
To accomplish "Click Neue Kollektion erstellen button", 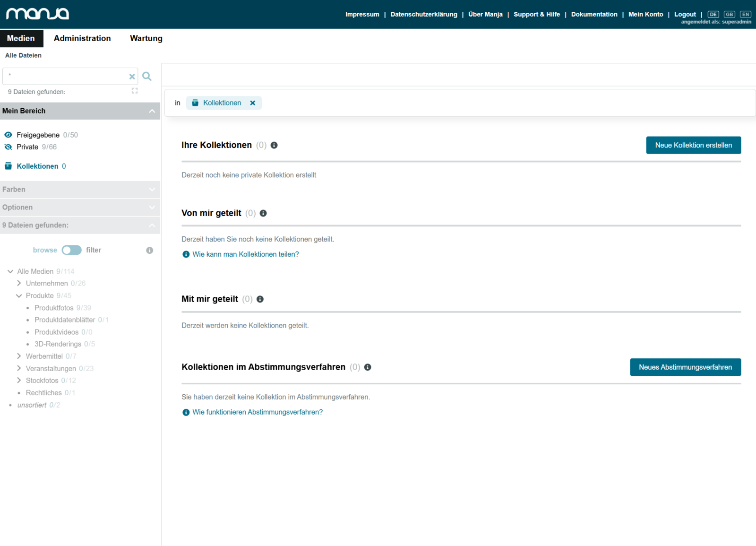I will pyautogui.click(x=694, y=145).
